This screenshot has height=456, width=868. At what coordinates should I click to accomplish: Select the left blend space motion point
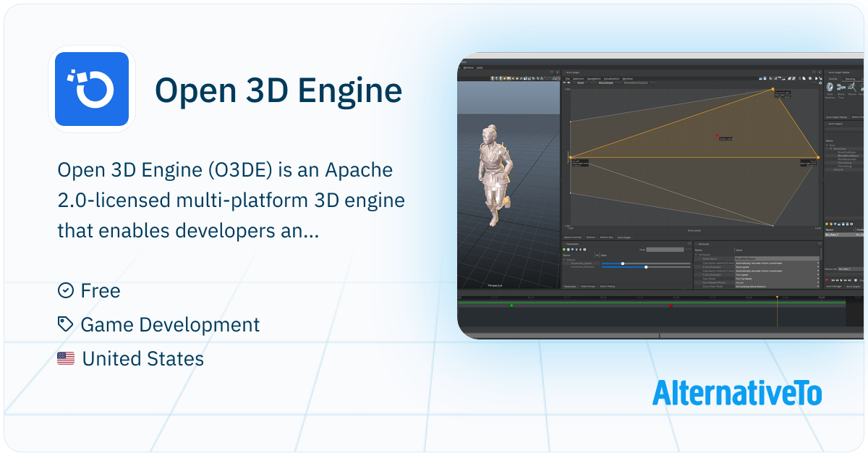click(571, 157)
